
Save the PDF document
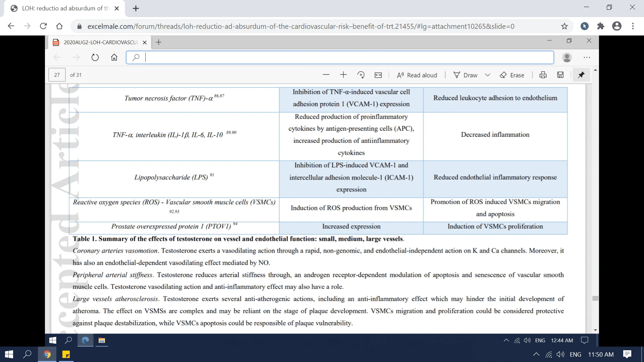click(x=560, y=75)
